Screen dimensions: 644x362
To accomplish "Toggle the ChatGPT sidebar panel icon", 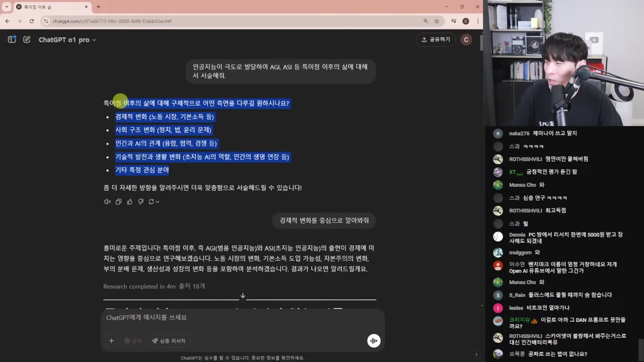I will (x=12, y=39).
